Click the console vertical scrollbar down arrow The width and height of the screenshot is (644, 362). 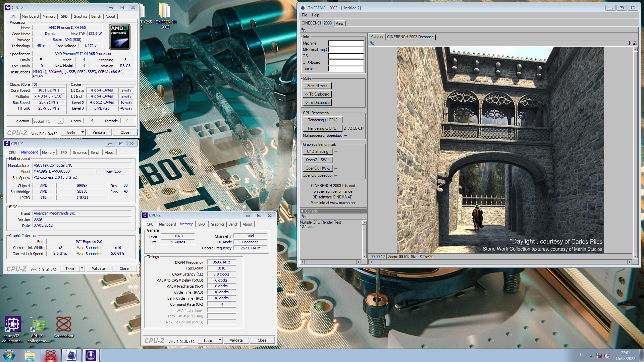(364, 256)
